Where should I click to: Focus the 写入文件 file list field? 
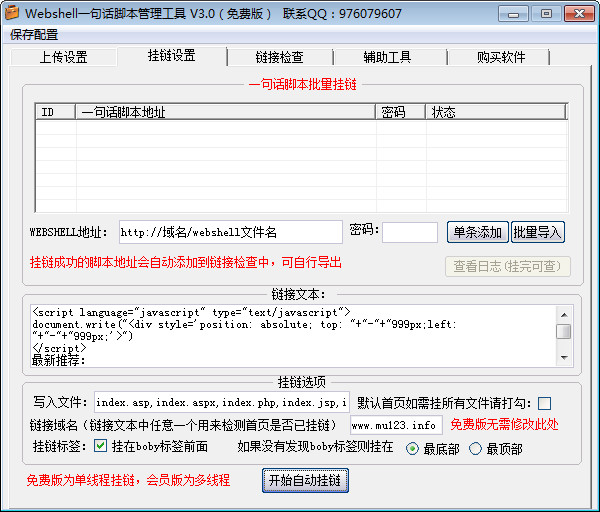[x=222, y=402]
